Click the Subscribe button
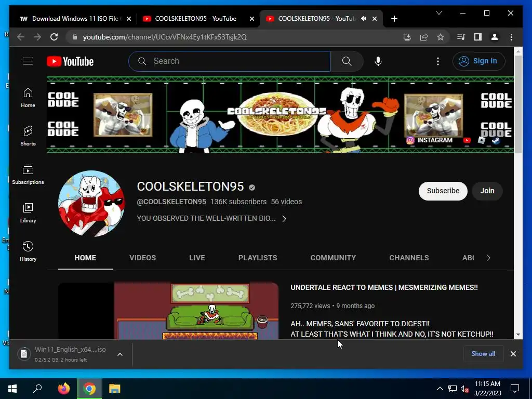The width and height of the screenshot is (532, 399). pos(443,191)
